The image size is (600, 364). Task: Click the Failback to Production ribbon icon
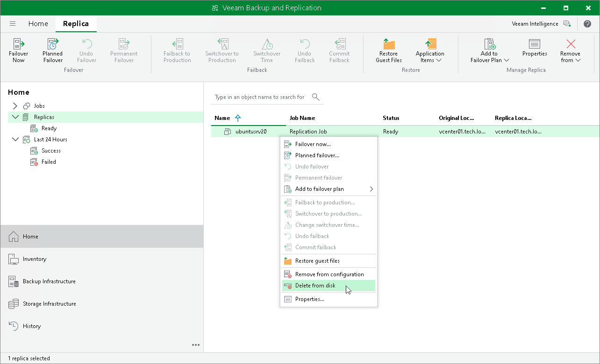click(x=177, y=50)
